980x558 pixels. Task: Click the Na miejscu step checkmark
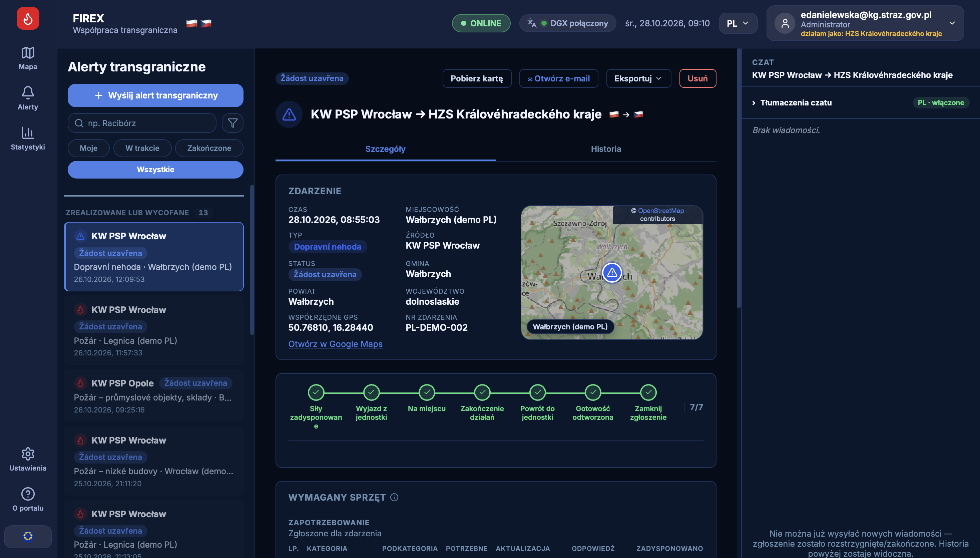tap(427, 392)
